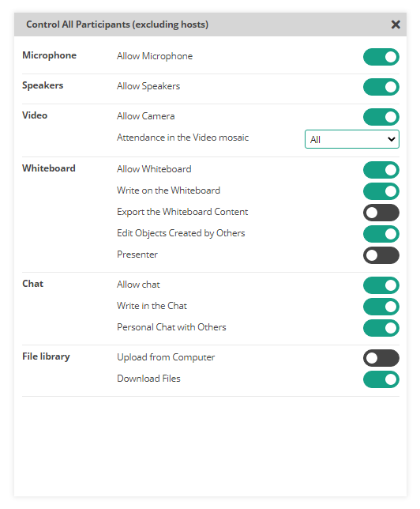Click the Microphone section label

point(49,55)
